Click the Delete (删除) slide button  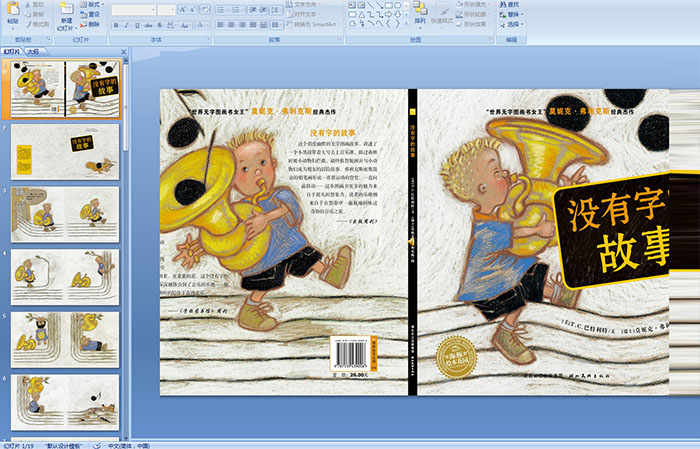click(90, 24)
